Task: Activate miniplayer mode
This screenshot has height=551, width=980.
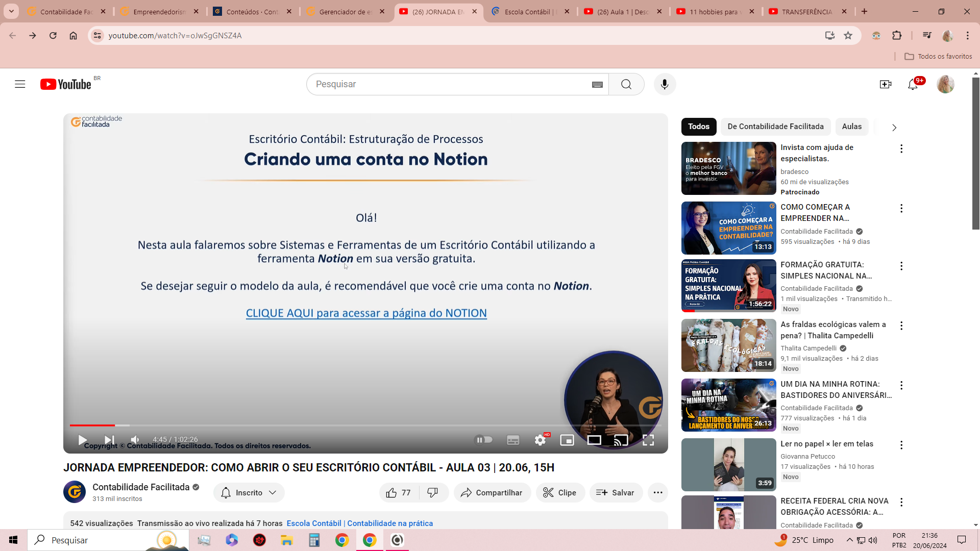Action: [567, 440]
